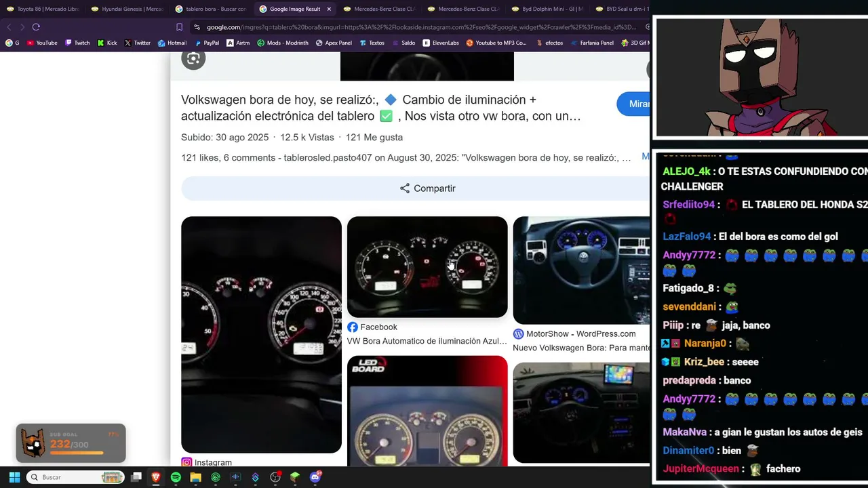Image resolution: width=868 pixels, height=488 pixels.
Task: Open the Youtube to MP3 bookmark
Action: coord(496,43)
